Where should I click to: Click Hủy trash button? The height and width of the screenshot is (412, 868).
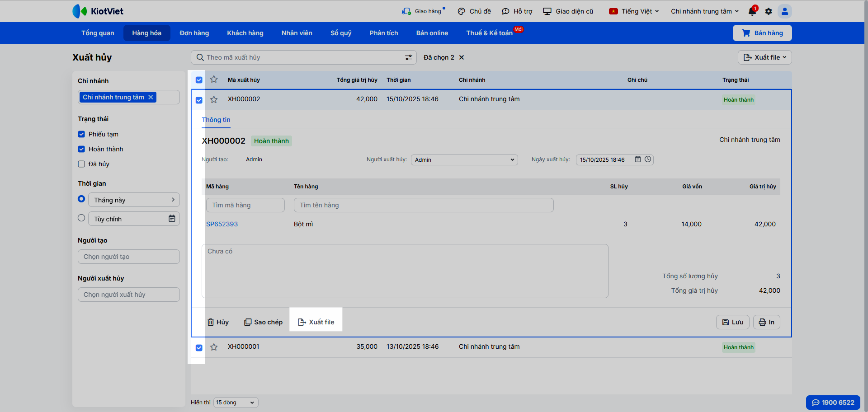pyautogui.click(x=218, y=322)
